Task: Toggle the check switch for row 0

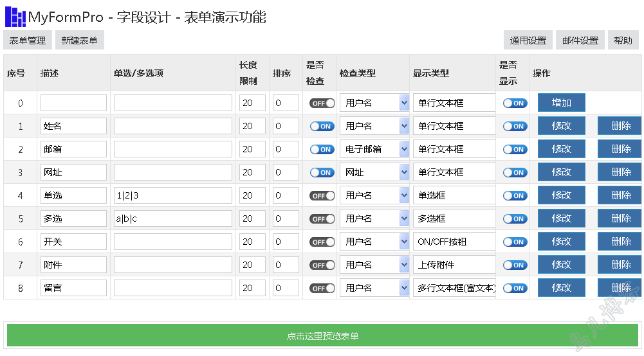Action: pos(322,103)
